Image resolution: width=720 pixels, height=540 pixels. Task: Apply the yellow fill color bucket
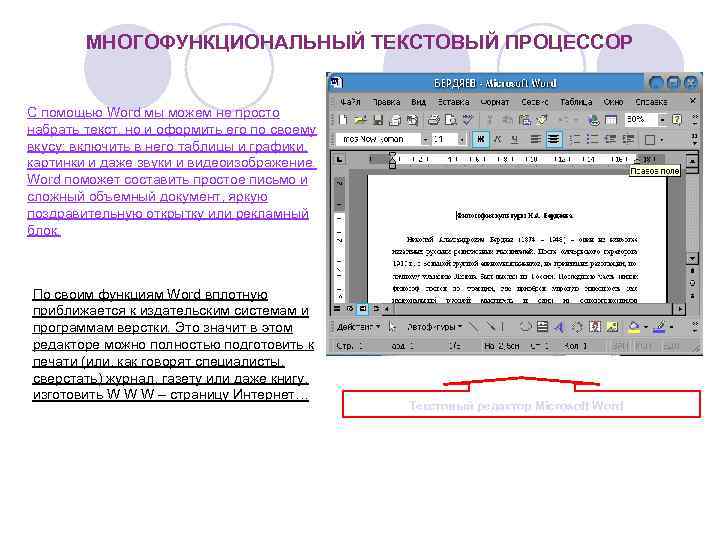(634, 326)
